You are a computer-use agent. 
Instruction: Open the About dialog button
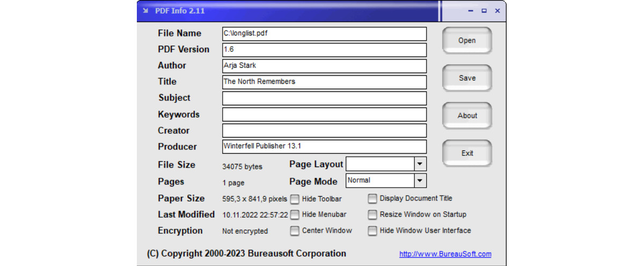[467, 116]
